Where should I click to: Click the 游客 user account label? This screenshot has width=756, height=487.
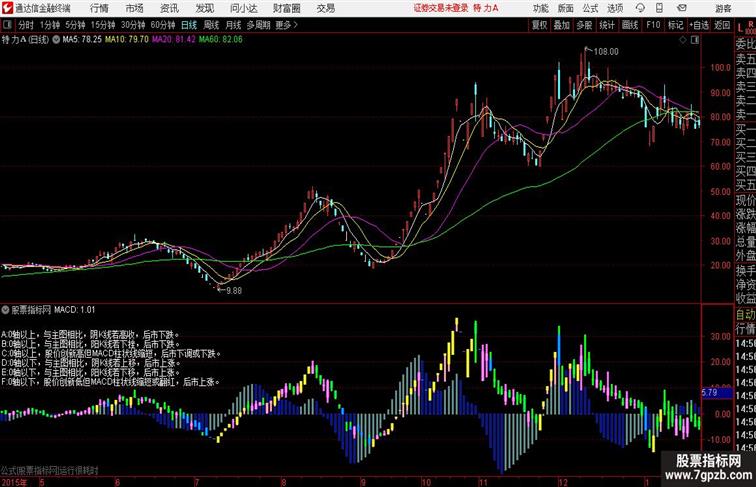pyautogui.click(x=723, y=9)
